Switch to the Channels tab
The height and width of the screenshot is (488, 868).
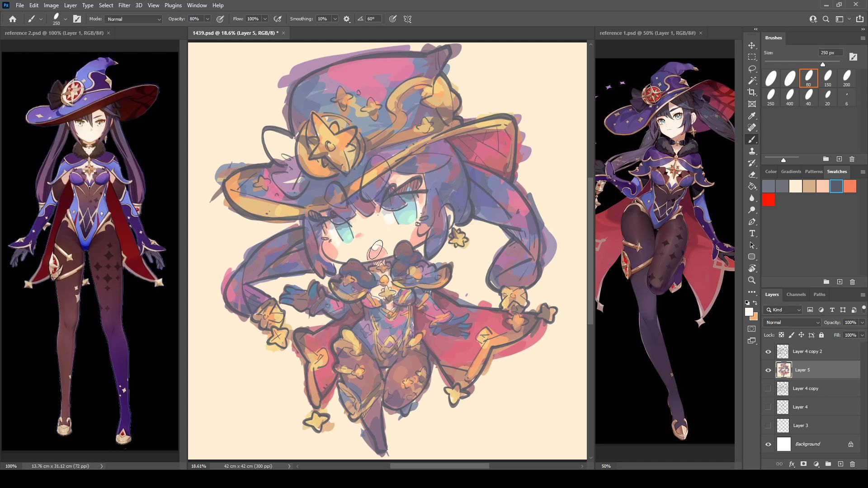tap(796, 295)
